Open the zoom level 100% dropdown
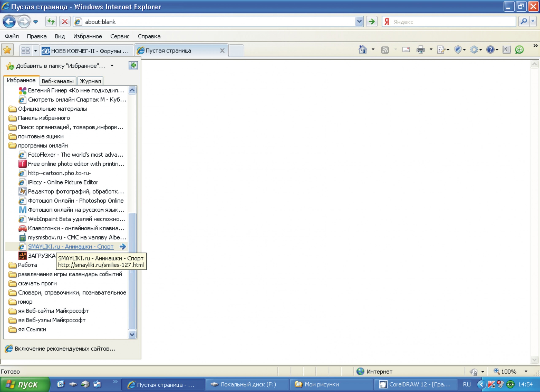Screen dimensions: 540x392 pyautogui.click(x=526, y=372)
